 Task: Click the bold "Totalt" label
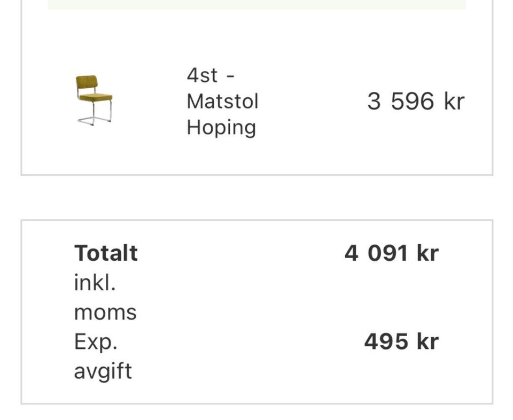pyautogui.click(x=106, y=253)
